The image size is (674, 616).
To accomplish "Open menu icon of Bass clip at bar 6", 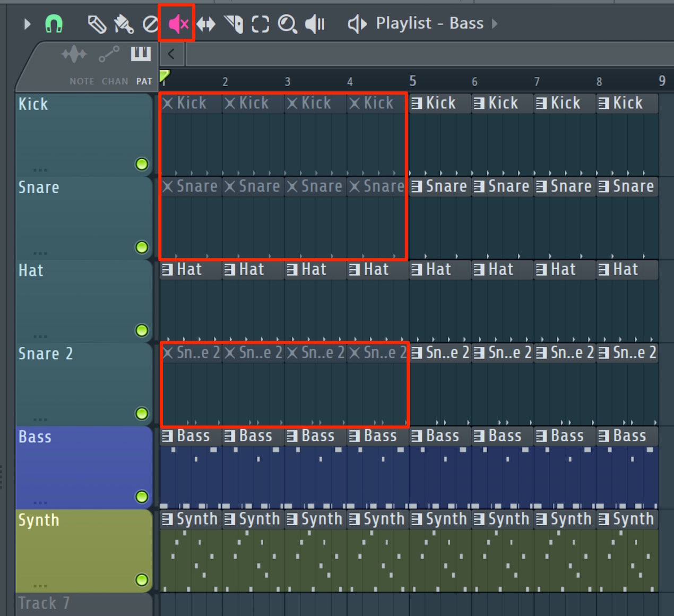I will 479,436.
